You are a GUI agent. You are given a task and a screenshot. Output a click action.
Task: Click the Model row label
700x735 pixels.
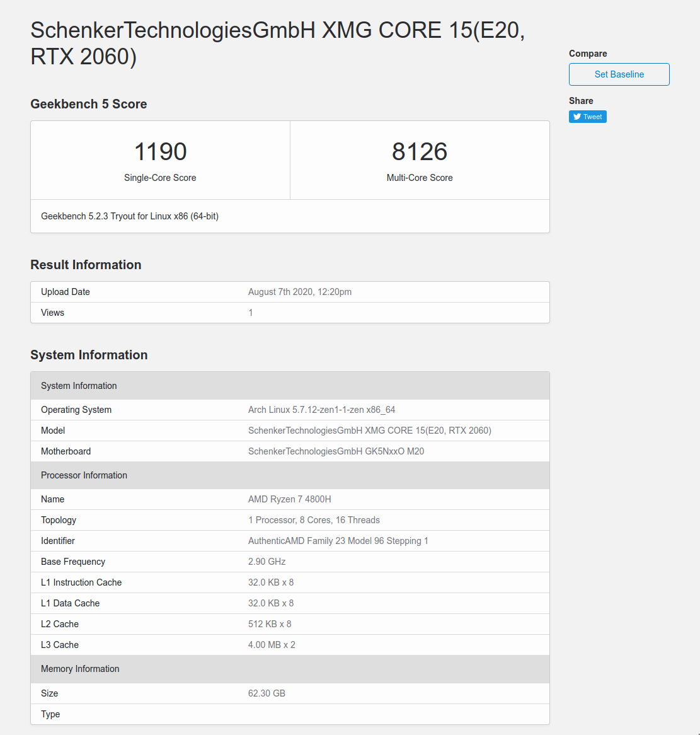53,431
